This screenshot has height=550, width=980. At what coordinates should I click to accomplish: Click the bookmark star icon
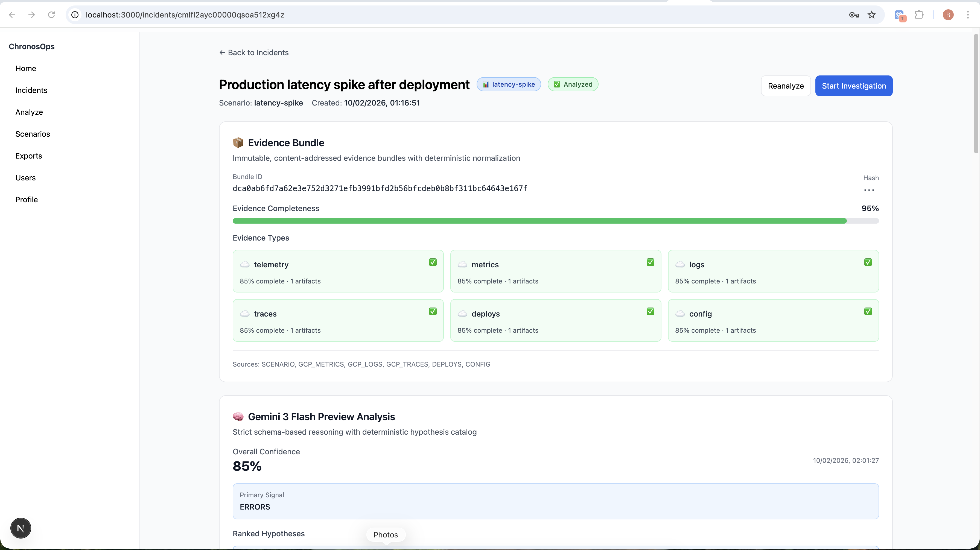[871, 15]
